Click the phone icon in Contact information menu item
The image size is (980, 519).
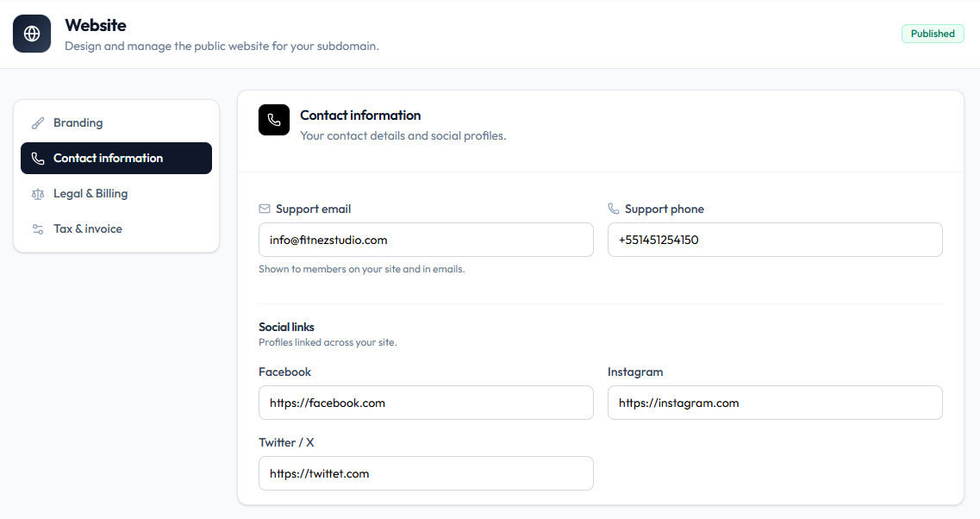point(38,159)
